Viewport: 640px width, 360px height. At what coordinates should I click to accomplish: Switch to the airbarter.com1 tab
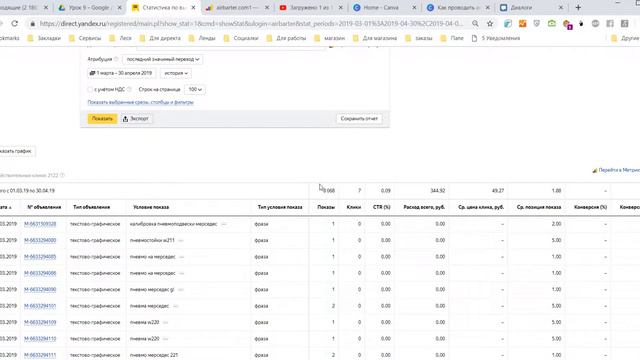[238, 7]
